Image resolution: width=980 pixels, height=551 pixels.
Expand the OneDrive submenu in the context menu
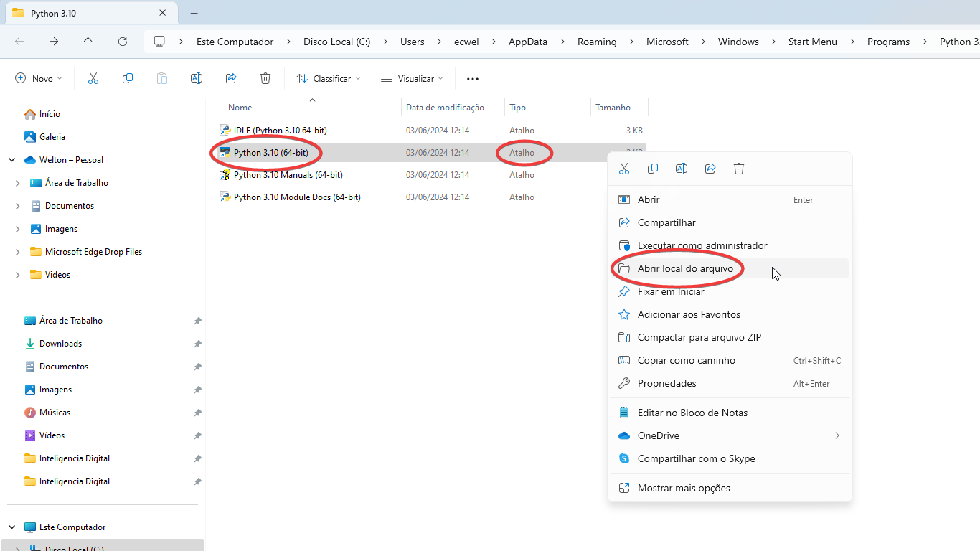pos(837,435)
